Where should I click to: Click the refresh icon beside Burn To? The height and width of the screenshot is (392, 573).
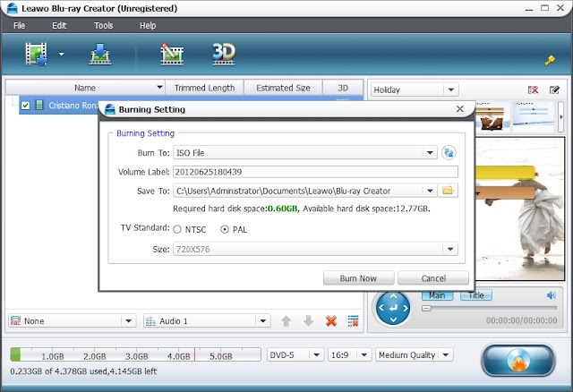(x=449, y=153)
